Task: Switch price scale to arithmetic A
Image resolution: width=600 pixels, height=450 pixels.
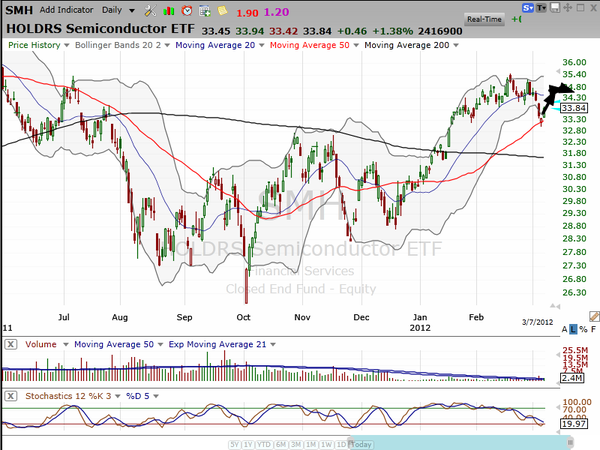Action: tap(564, 329)
